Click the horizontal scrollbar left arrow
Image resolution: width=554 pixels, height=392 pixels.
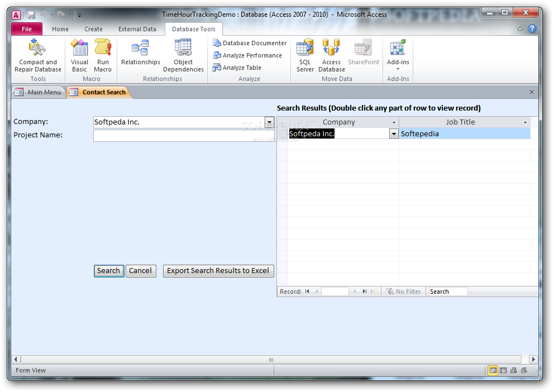(16, 359)
